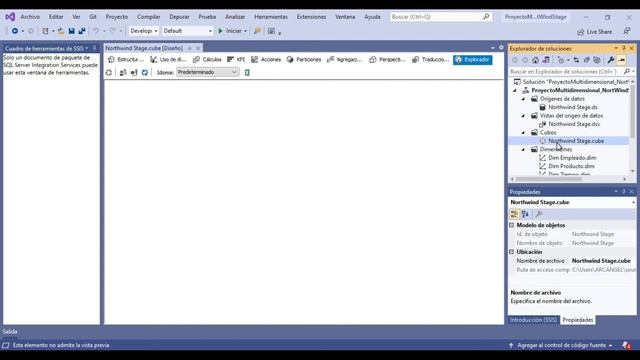Switch to the Particiones tab
This screenshot has width=640, height=360.
(x=304, y=60)
